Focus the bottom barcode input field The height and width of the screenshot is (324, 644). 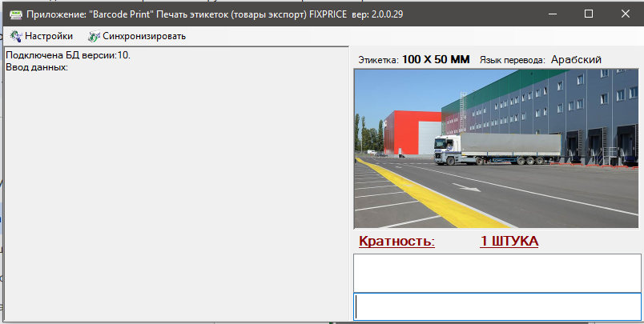(497, 306)
